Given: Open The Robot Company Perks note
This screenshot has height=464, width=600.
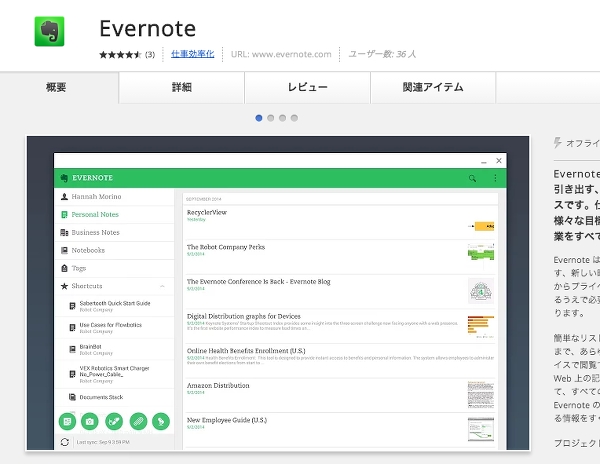Looking at the screenshot, I should coord(340,257).
